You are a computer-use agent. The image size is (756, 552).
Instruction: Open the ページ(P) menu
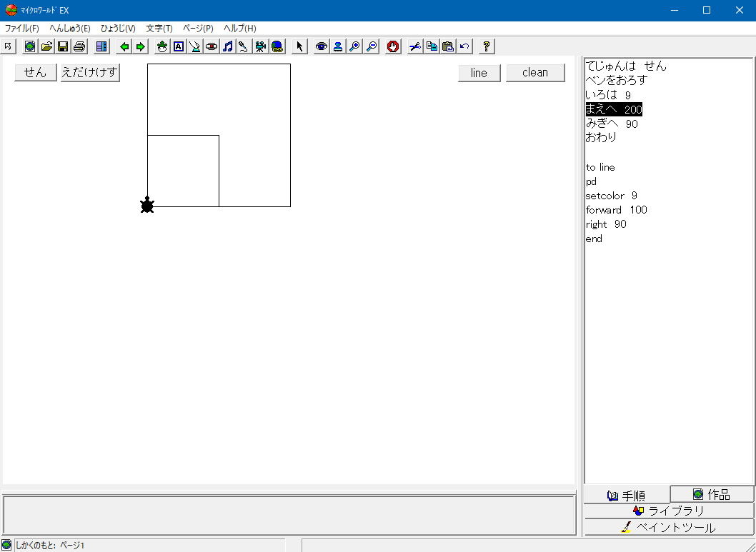[x=198, y=29]
